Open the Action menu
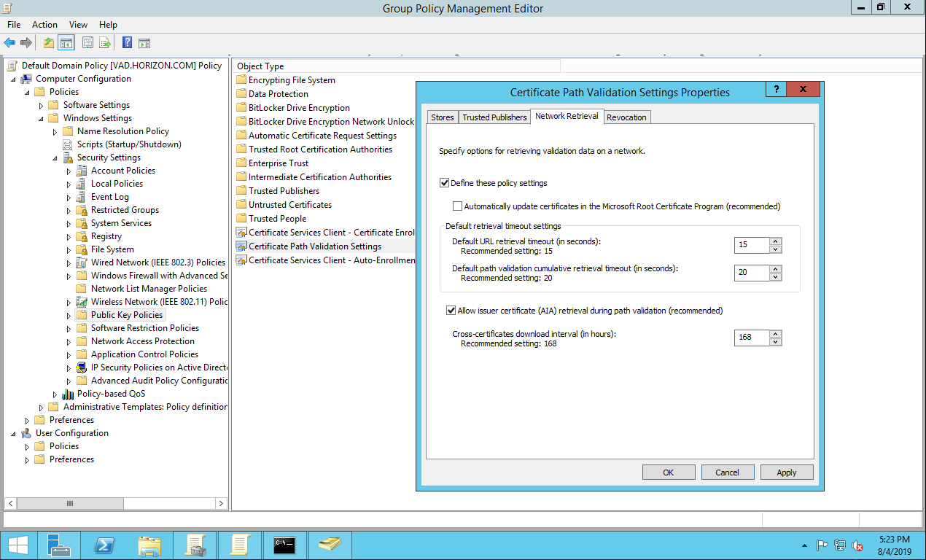The width and height of the screenshot is (926, 560). pyautogui.click(x=44, y=25)
